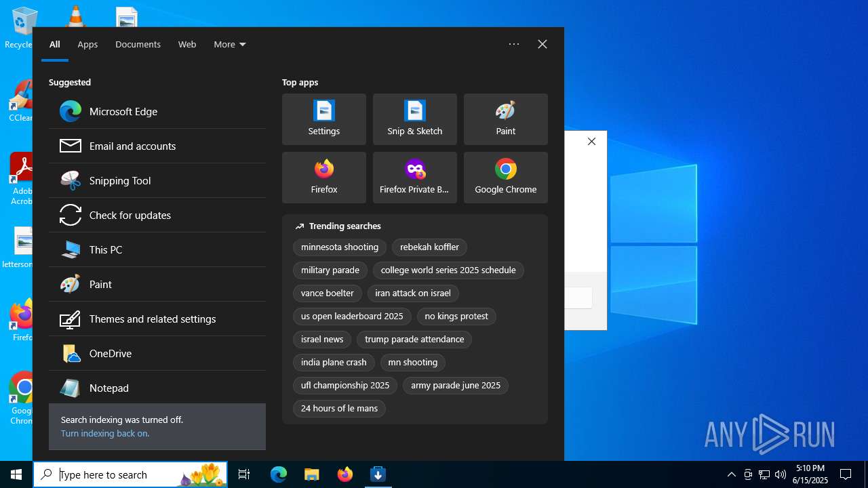Open Edge from the taskbar
This screenshot has height=488, width=868.
coord(279,474)
